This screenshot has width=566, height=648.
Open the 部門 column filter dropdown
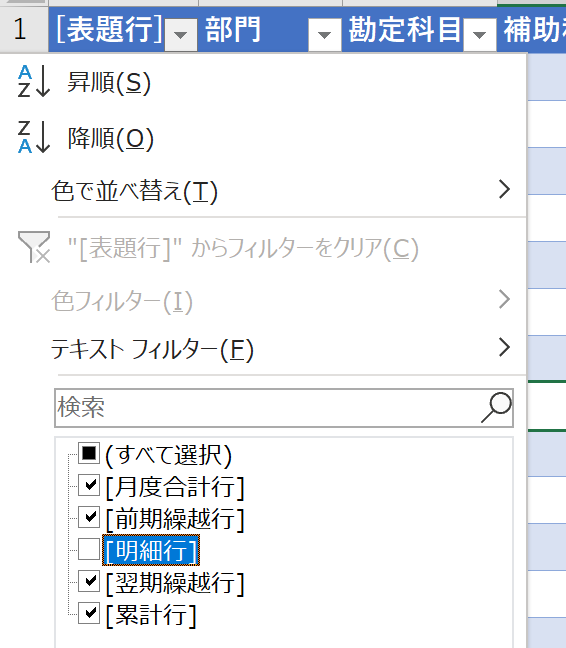[325, 35]
